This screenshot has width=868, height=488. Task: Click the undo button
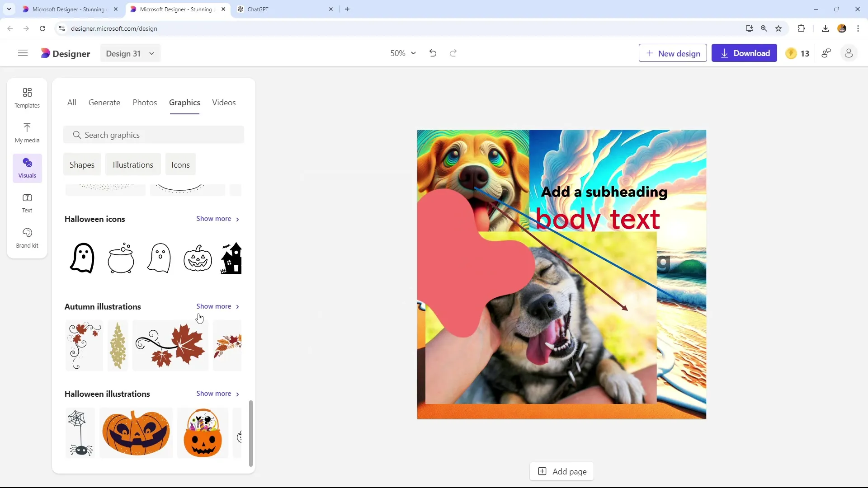click(434, 53)
